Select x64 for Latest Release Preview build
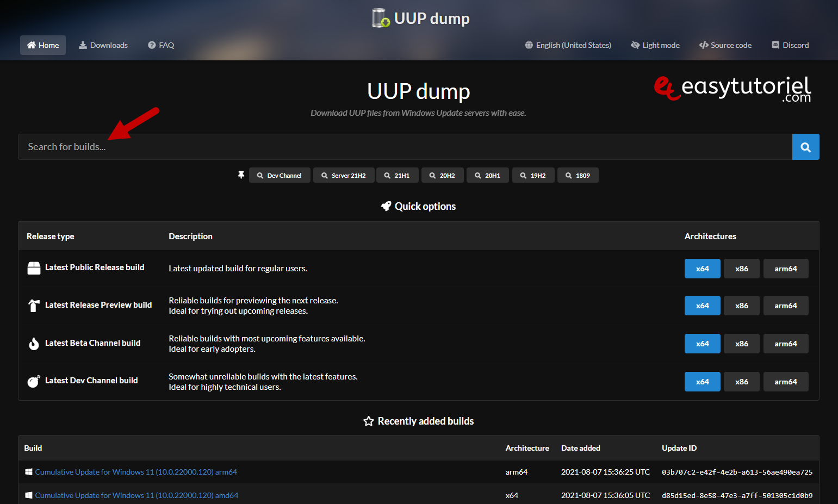Image resolution: width=838 pixels, height=504 pixels. tap(703, 306)
